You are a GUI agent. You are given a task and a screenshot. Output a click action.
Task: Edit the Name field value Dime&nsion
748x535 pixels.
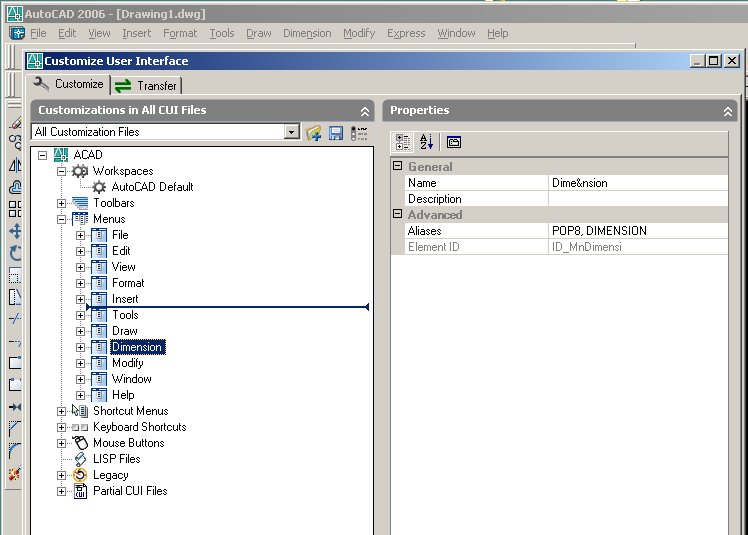click(x=638, y=183)
